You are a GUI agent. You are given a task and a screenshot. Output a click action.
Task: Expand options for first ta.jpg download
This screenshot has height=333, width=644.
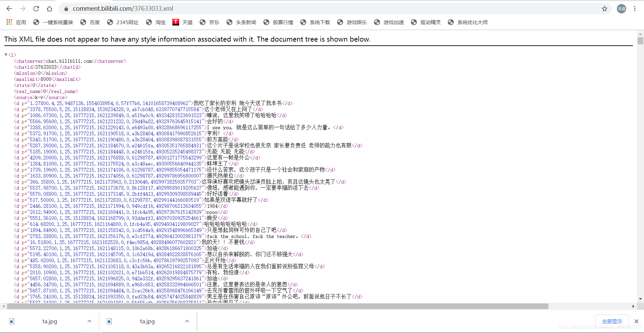89,321
